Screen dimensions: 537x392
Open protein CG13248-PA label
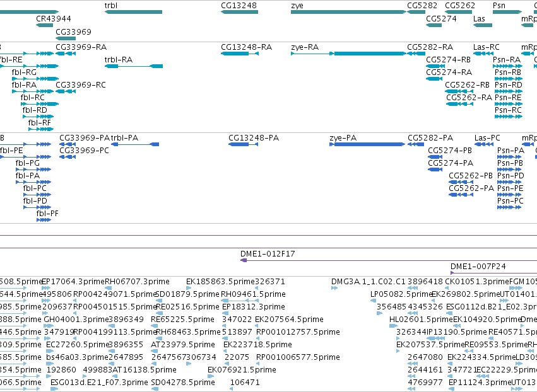(x=254, y=138)
